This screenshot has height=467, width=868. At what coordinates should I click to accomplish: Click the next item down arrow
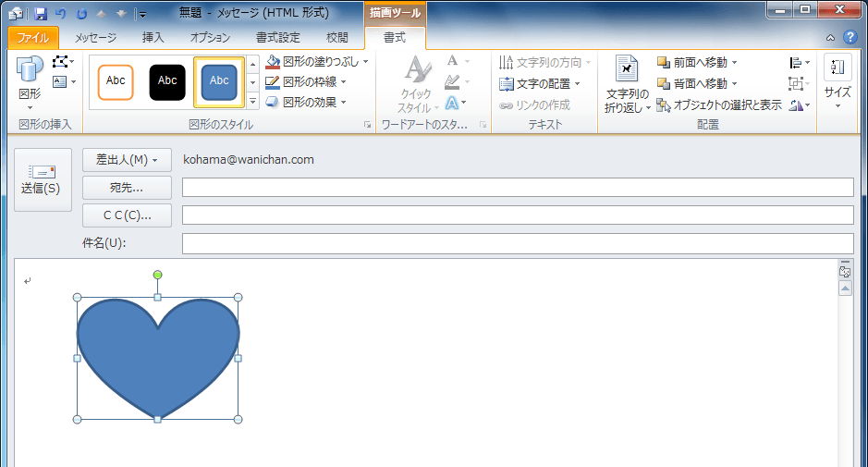pos(121,13)
